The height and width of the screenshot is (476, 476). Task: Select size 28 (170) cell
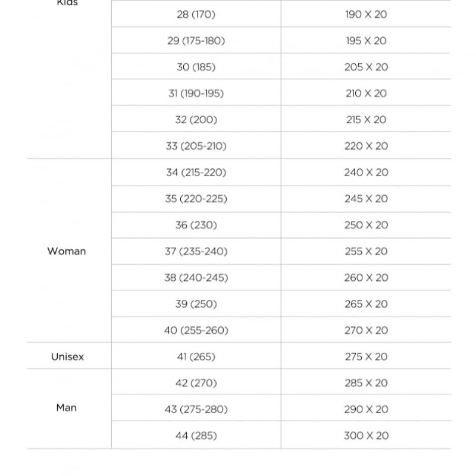(x=196, y=14)
